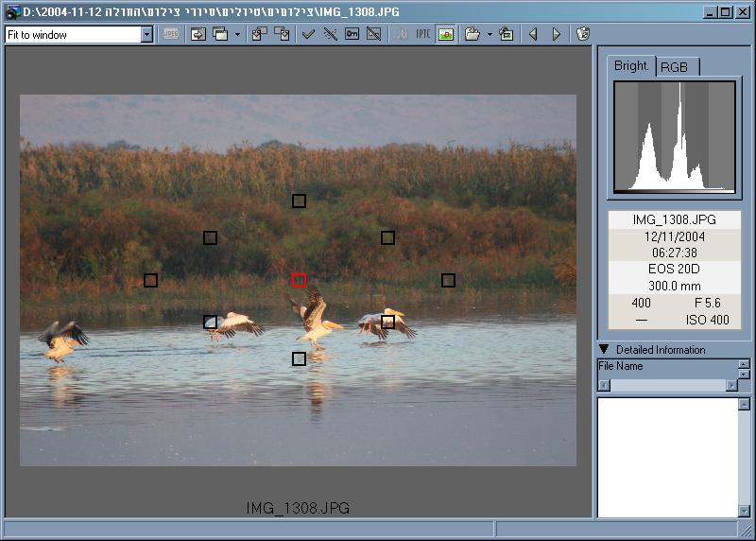Click the focal length 300.0 mm
This screenshot has width=756, height=541.
click(674, 286)
